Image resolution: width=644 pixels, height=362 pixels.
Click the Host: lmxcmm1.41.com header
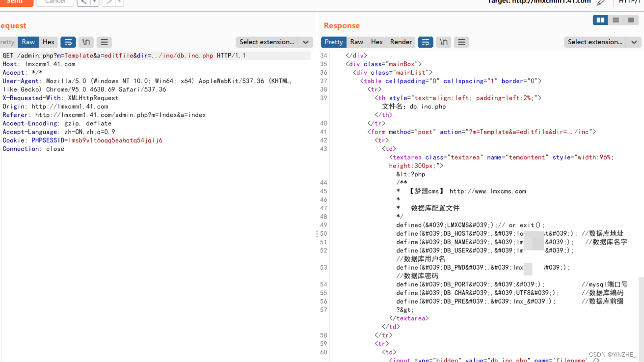(x=39, y=64)
